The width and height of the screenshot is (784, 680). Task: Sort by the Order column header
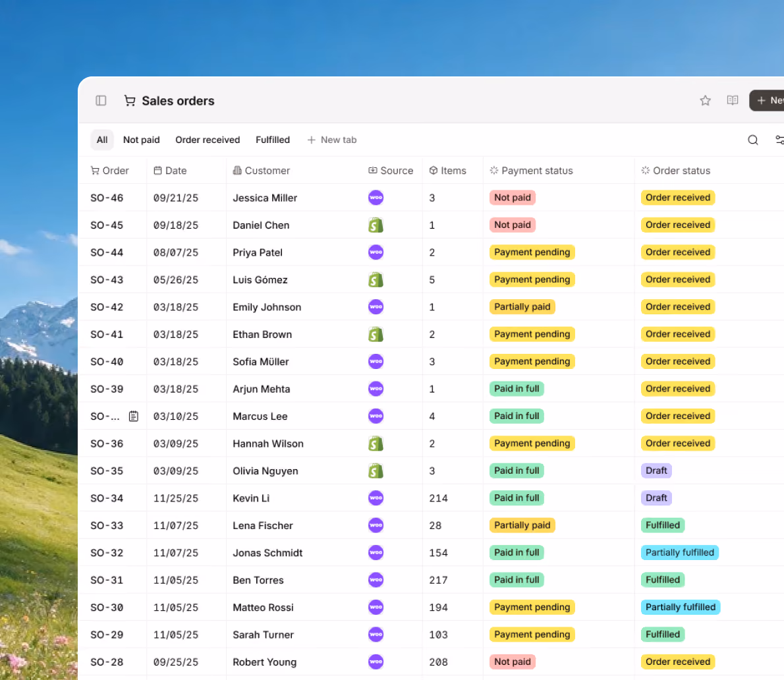[109, 171]
